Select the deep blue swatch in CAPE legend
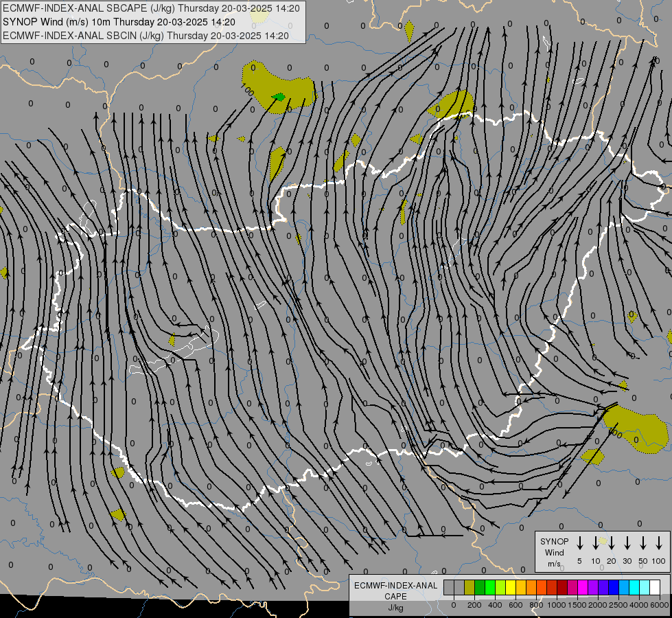 614,587
